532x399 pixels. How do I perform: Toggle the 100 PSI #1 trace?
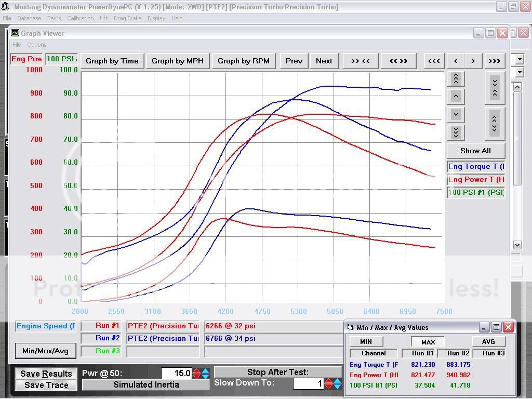click(x=475, y=192)
